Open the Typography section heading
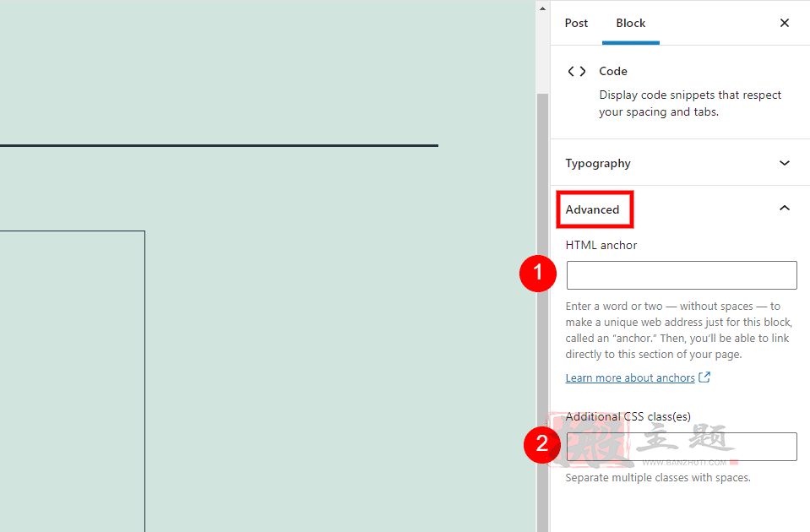Screen dimensions: 810x532 coord(598,163)
